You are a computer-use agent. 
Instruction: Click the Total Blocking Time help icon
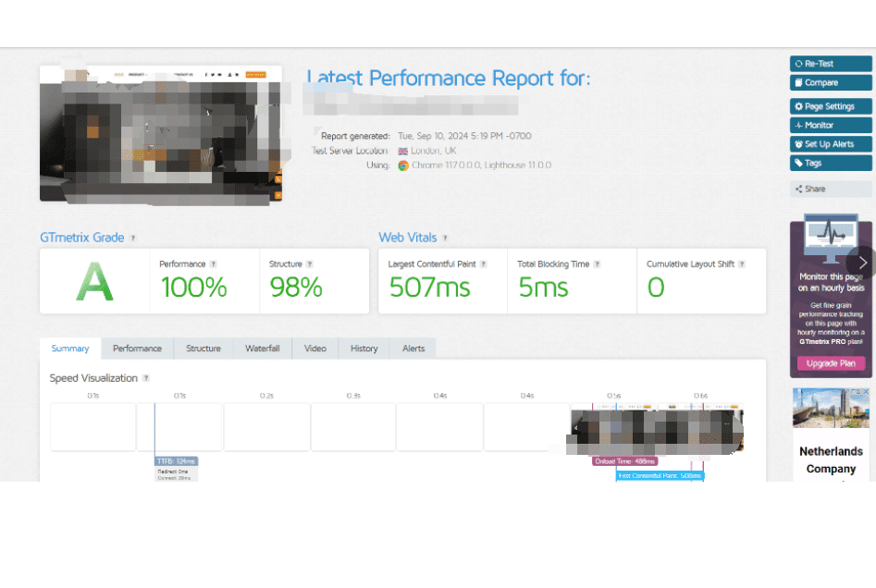[597, 264]
